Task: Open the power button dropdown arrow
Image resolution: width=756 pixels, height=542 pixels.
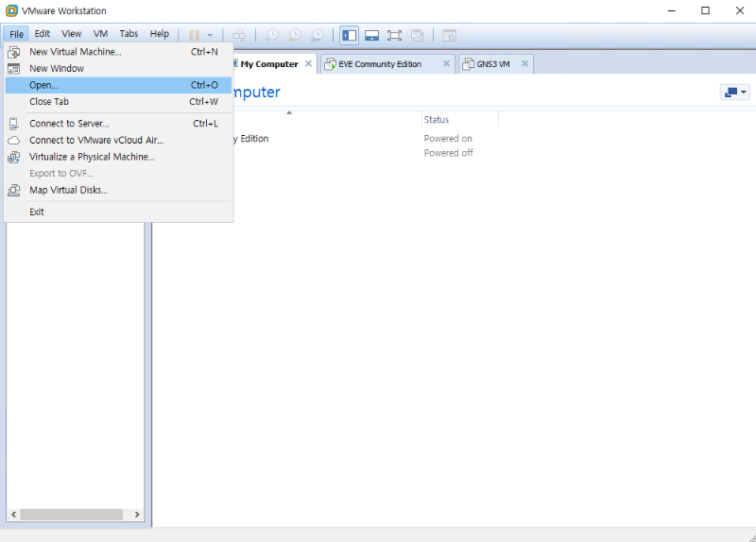Action: (x=210, y=35)
